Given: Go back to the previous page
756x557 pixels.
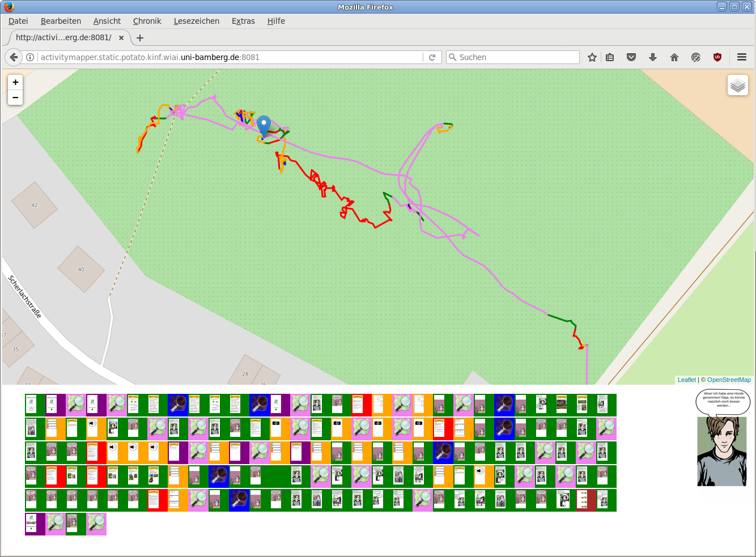Looking at the screenshot, I should click(x=14, y=57).
